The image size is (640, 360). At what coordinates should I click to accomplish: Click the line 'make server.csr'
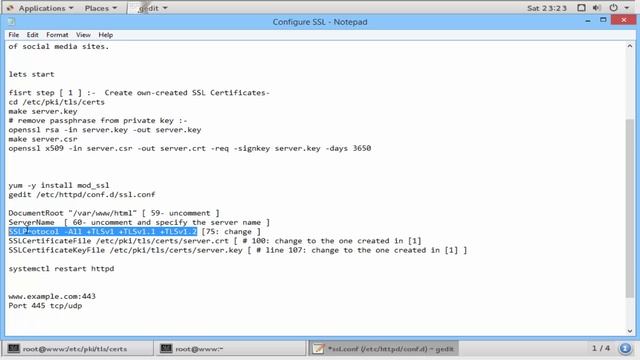(43, 139)
